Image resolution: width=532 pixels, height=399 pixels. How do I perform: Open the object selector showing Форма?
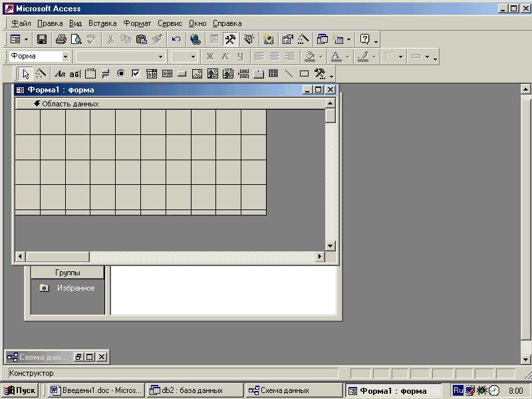click(x=39, y=57)
